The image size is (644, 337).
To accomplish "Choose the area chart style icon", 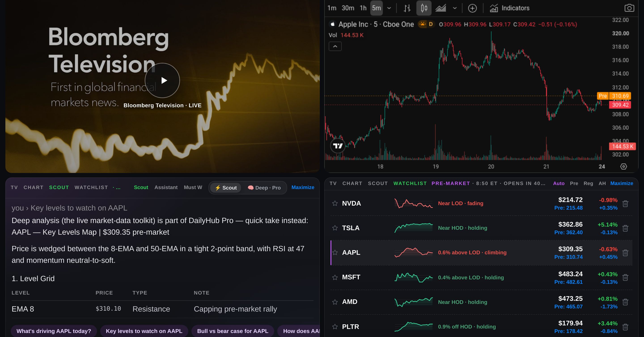I will pyautogui.click(x=441, y=8).
